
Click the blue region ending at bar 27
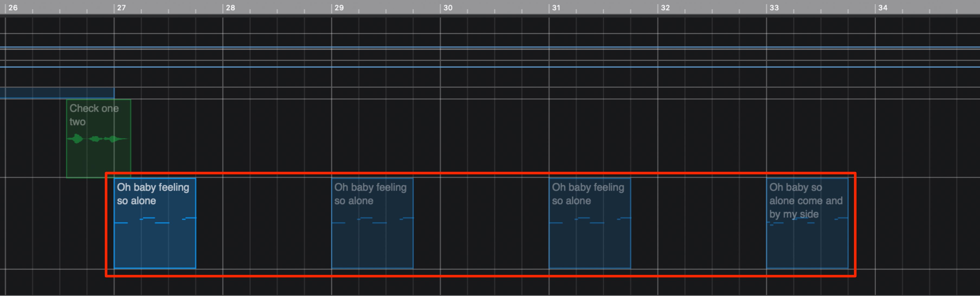57,93
